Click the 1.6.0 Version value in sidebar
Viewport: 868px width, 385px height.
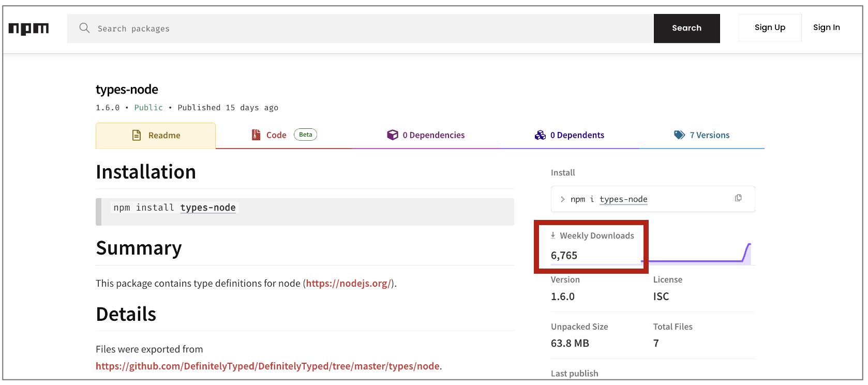click(x=563, y=297)
